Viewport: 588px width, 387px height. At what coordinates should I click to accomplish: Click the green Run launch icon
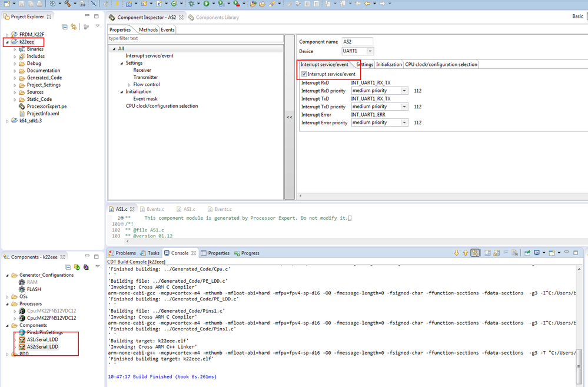point(206,4)
